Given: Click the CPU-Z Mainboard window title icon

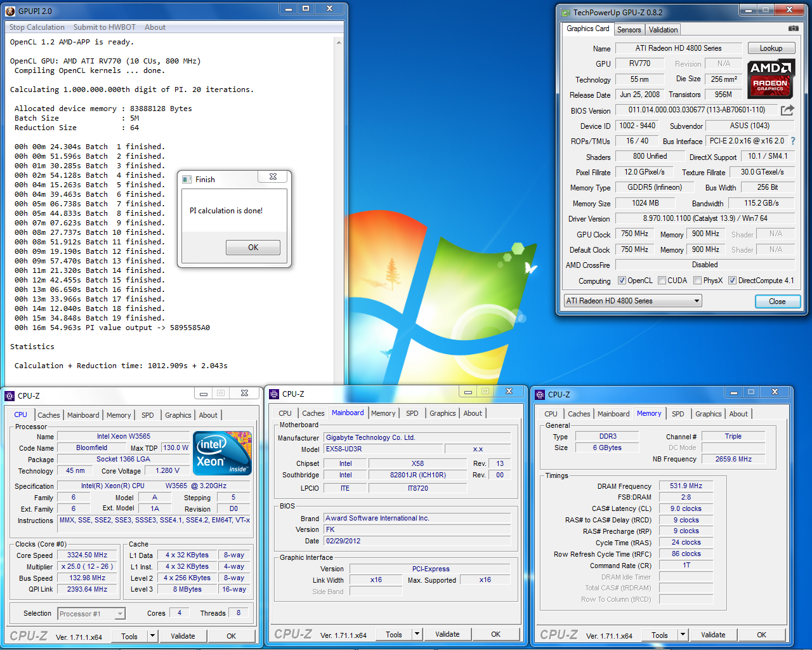Looking at the screenshot, I should point(274,394).
